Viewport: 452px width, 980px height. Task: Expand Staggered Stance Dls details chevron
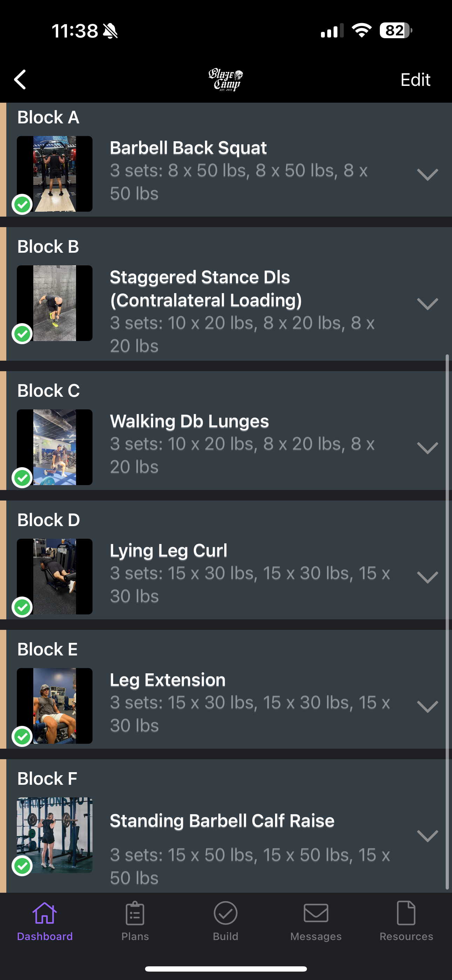427,304
